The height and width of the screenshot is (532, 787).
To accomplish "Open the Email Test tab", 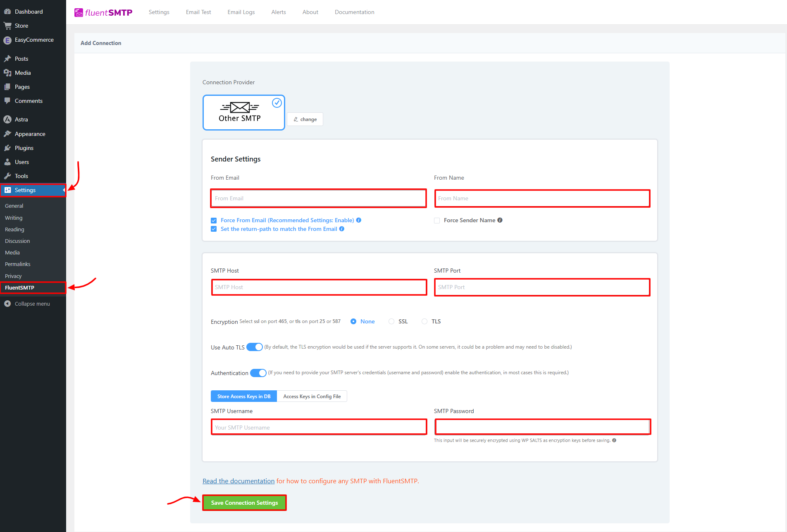I will [x=198, y=12].
